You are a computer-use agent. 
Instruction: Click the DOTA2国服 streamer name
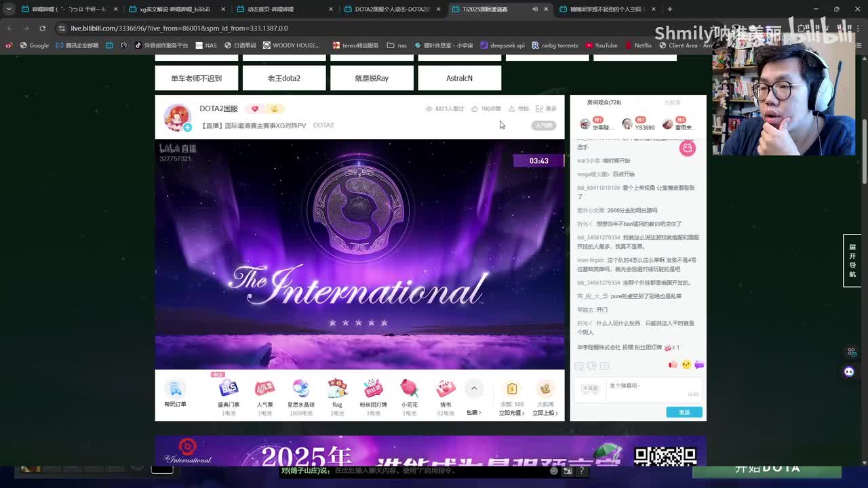click(x=218, y=108)
